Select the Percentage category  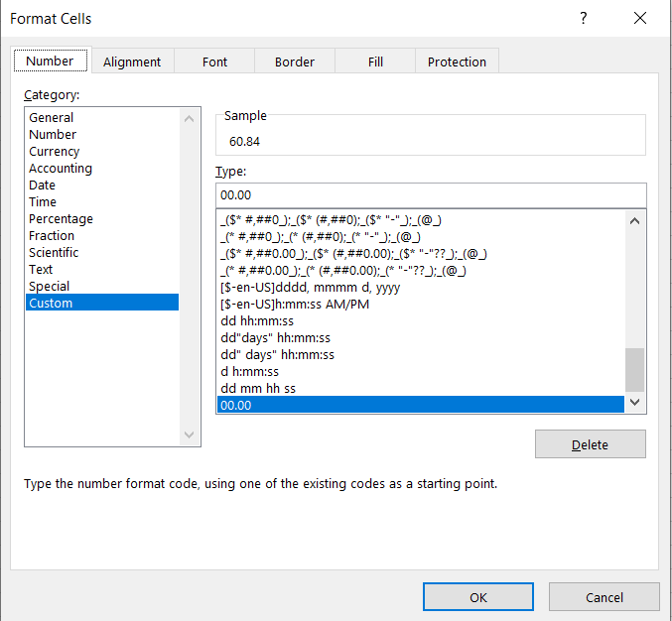61,219
